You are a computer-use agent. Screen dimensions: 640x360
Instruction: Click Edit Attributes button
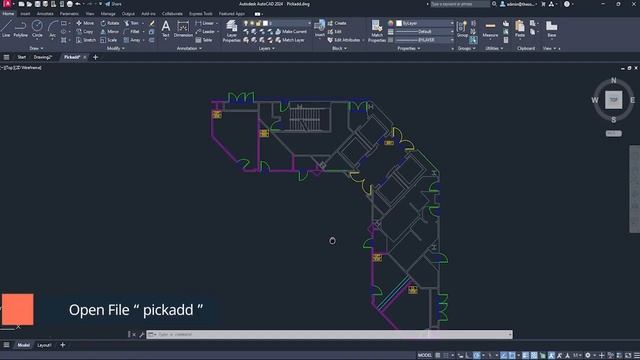[x=344, y=40]
